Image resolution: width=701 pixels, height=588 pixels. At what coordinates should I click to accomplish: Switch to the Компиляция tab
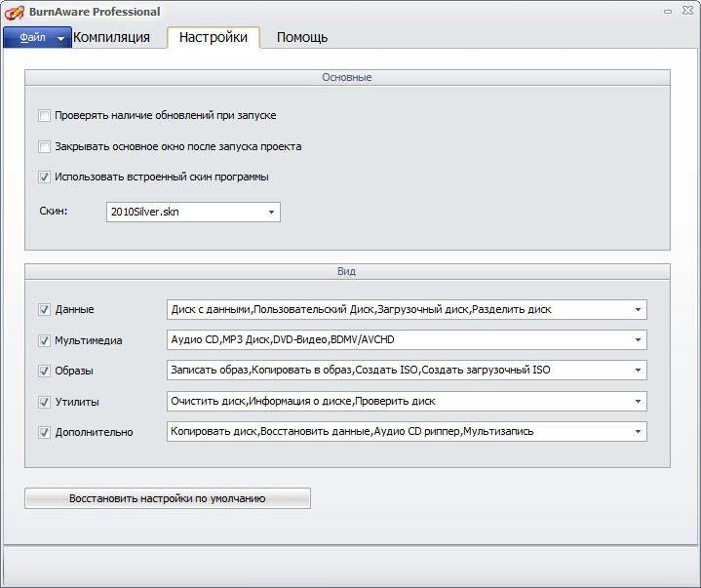tap(111, 37)
